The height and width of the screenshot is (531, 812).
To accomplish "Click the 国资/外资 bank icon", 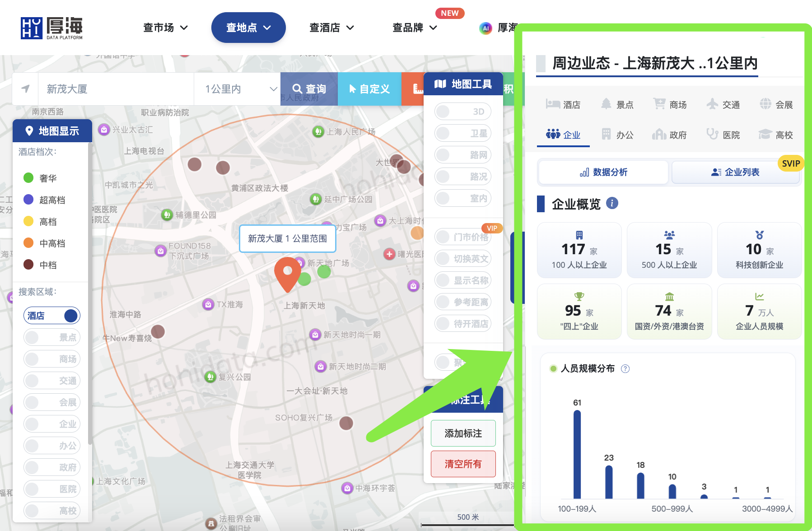I will coord(669,297).
